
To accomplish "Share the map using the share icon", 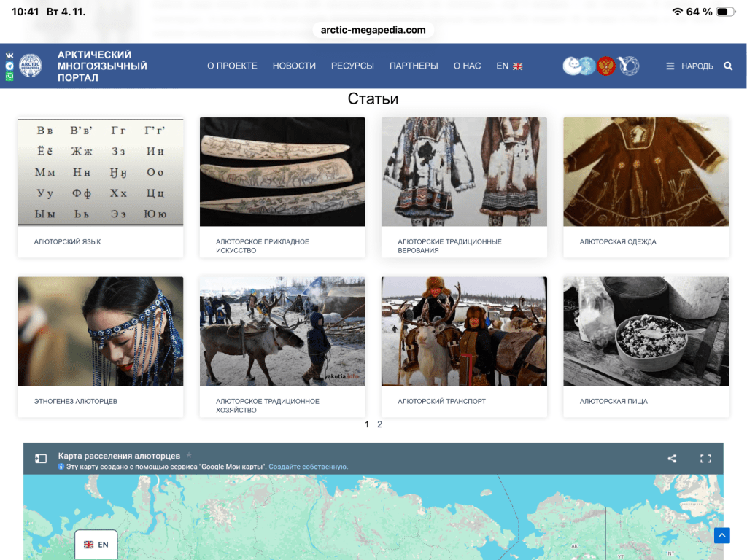I will (672, 459).
